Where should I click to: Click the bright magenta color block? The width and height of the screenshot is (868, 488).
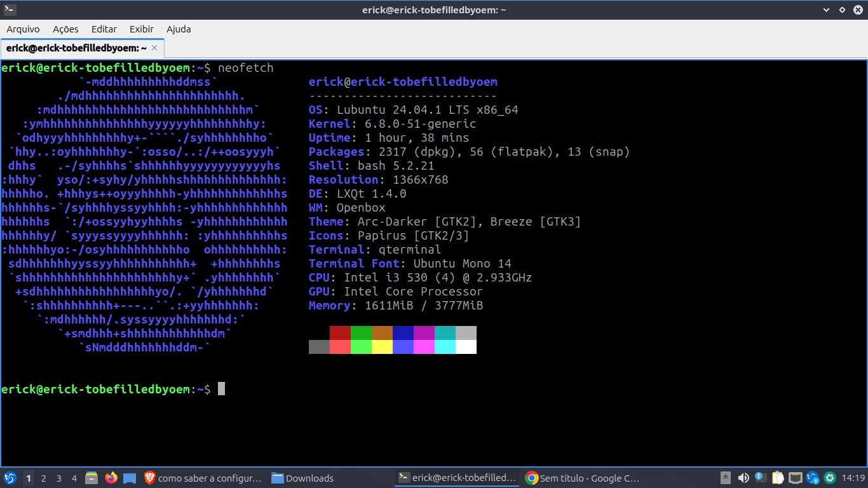click(x=424, y=347)
